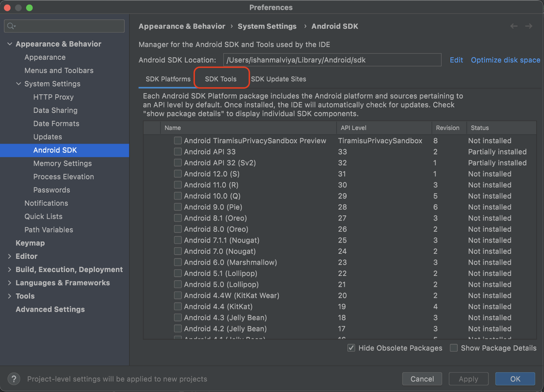Sort by the Revision column header
The width and height of the screenshot is (544, 392).
coord(449,128)
